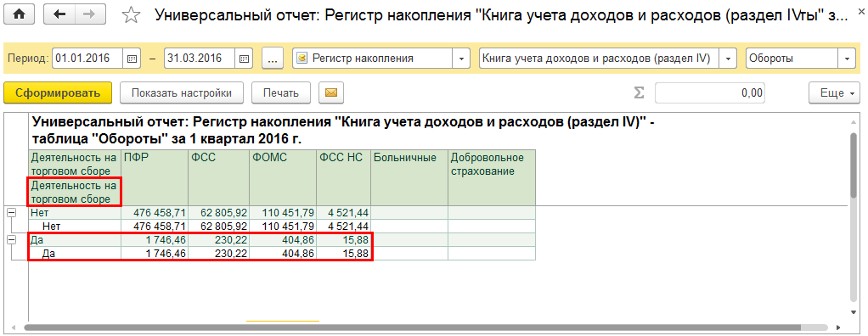Navigate back with the left arrow
Viewport: 868px width, 336px height.
[59, 15]
